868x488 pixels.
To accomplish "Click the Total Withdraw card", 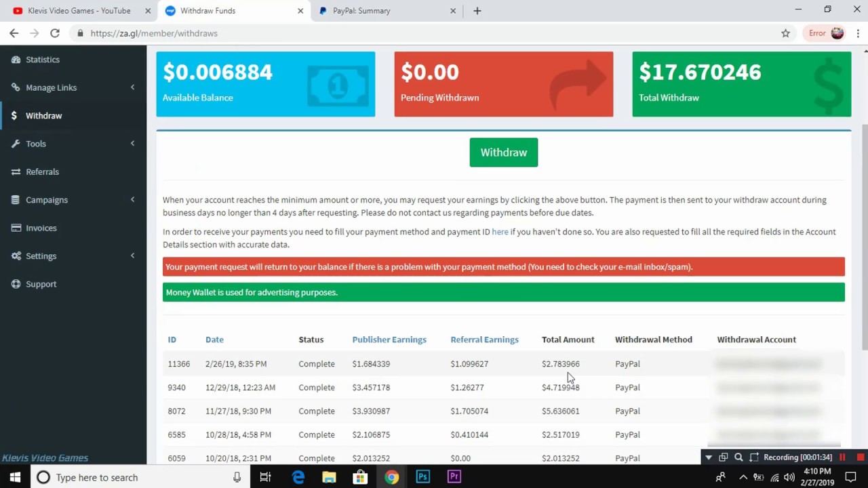I will 741,84.
